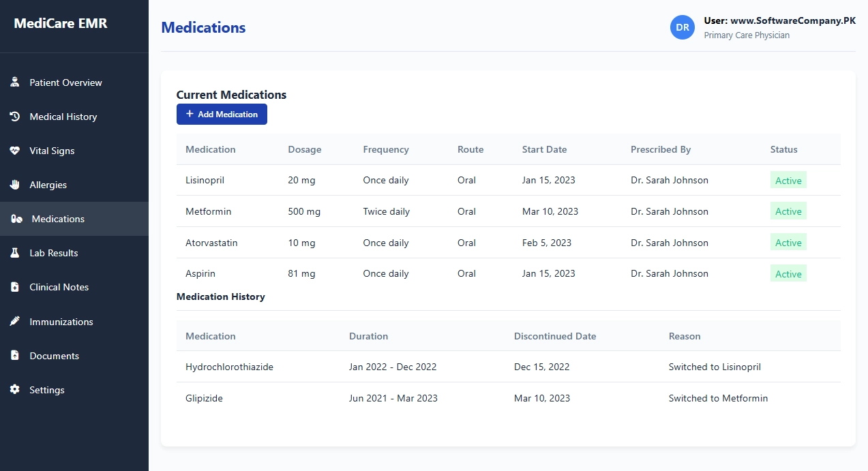Viewport: 868px width, 471px height.
Task: Click the Lab Results flask icon
Action: pyautogui.click(x=14, y=252)
